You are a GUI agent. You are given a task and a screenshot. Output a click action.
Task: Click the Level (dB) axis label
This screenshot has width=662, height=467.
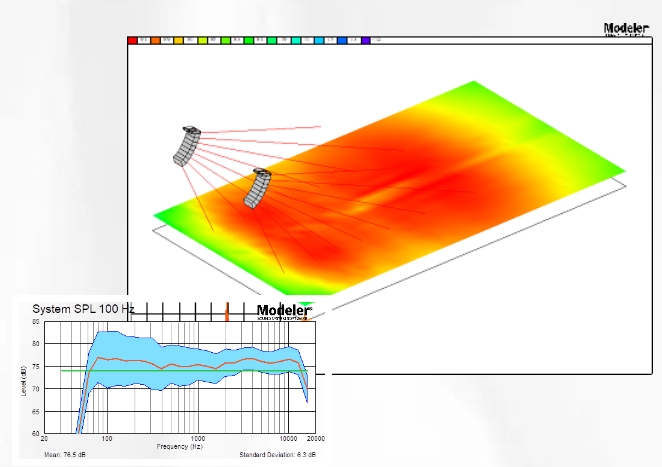(x=25, y=378)
